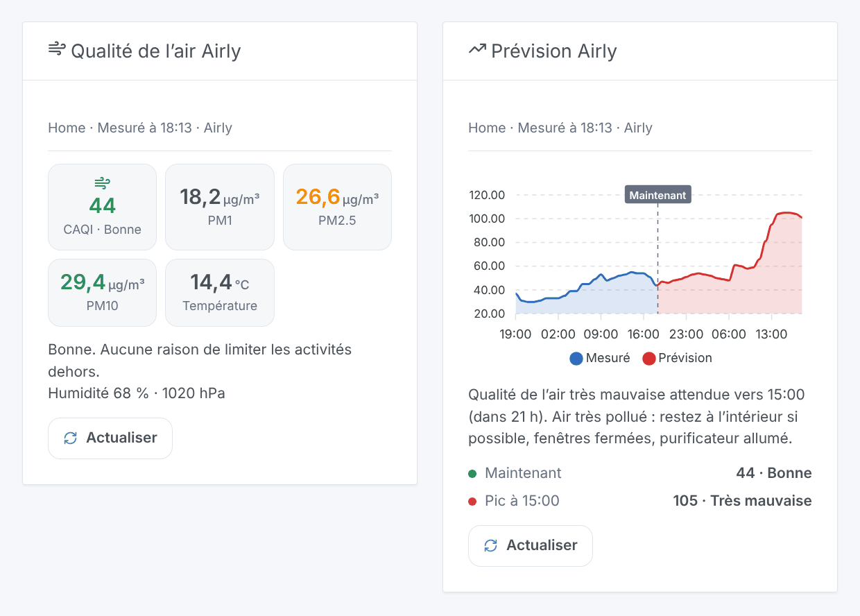The image size is (860, 616).
Task: Toggle Mesuré series in chart legend
Action: point(600,359)
